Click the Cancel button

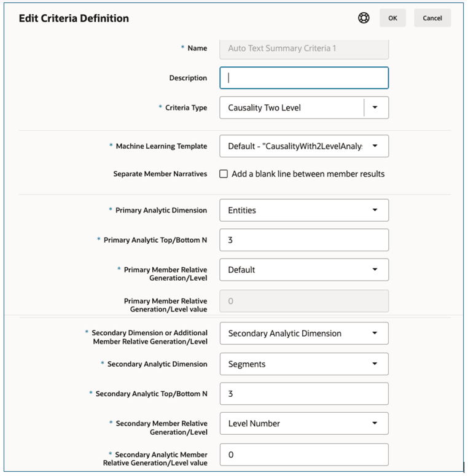(x=432, y=18)
